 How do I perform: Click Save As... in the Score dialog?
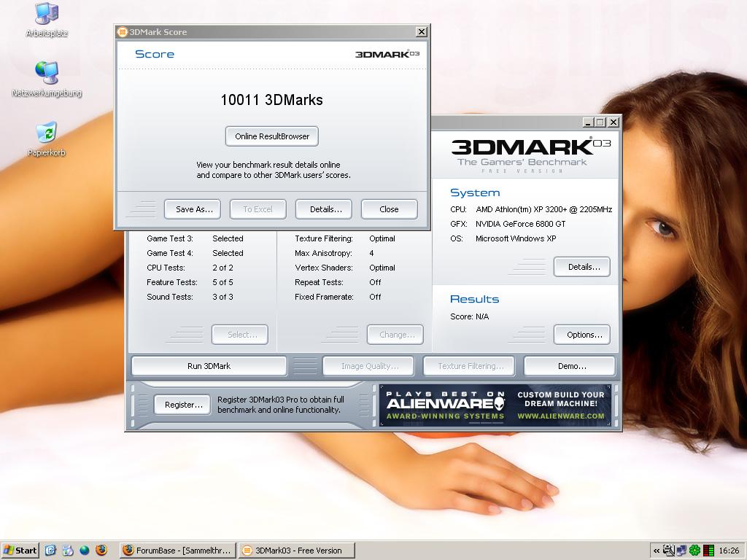[193, 209]
